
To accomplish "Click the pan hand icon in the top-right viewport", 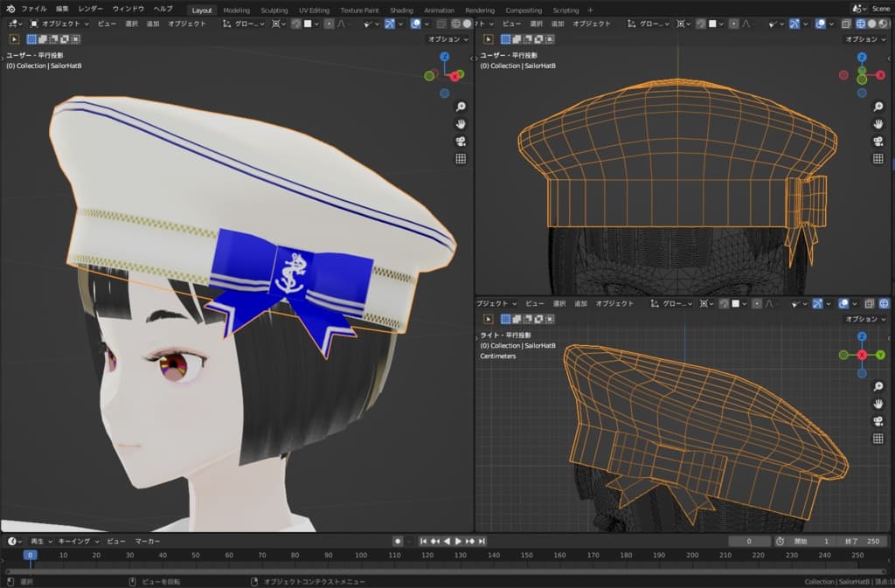I will [x=878, y=124].
